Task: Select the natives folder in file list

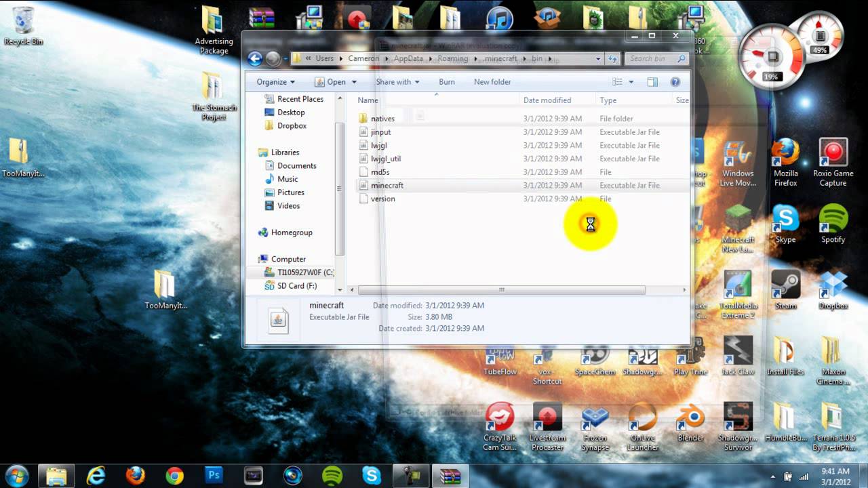Action: pyautogui.click(x=382, y=119)
